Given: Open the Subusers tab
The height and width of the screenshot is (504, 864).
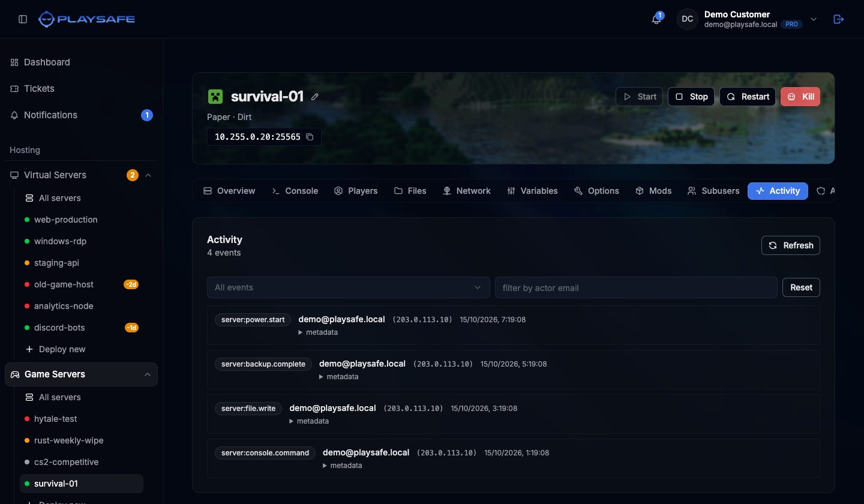Looking at the screenshot, I should 713,191.
